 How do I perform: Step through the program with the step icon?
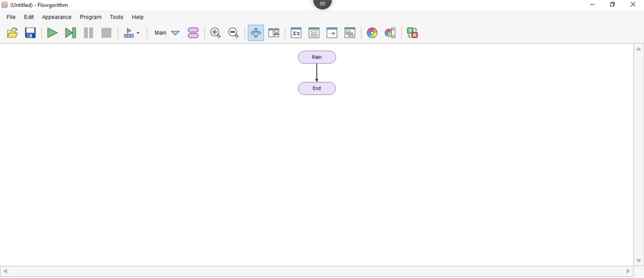click(x=70, y=33)
